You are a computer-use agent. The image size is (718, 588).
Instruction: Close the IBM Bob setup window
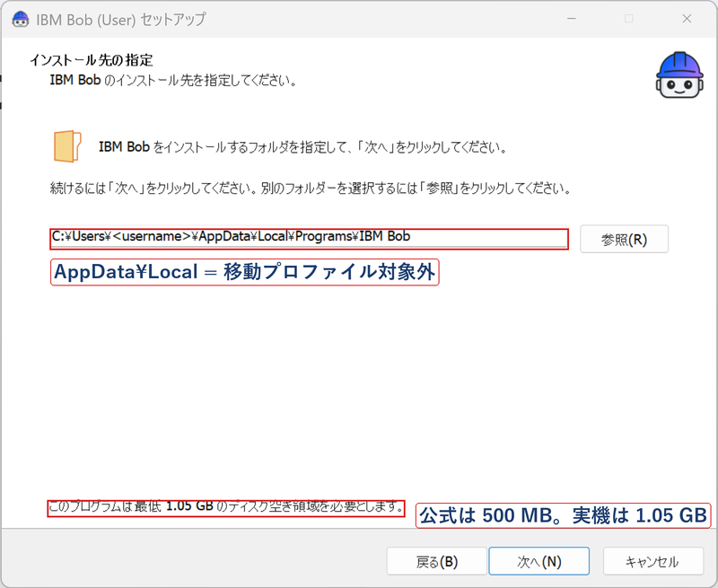coord(687,19)
